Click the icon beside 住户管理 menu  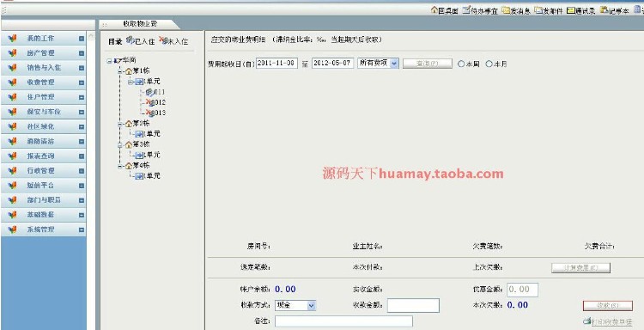(x=12, y=97)
